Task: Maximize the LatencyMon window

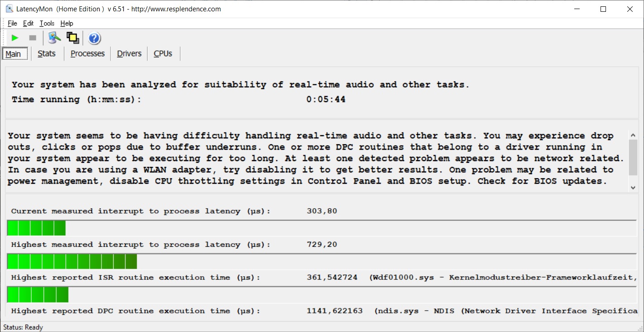Action: pyautogui.click(x=603, y=9)
